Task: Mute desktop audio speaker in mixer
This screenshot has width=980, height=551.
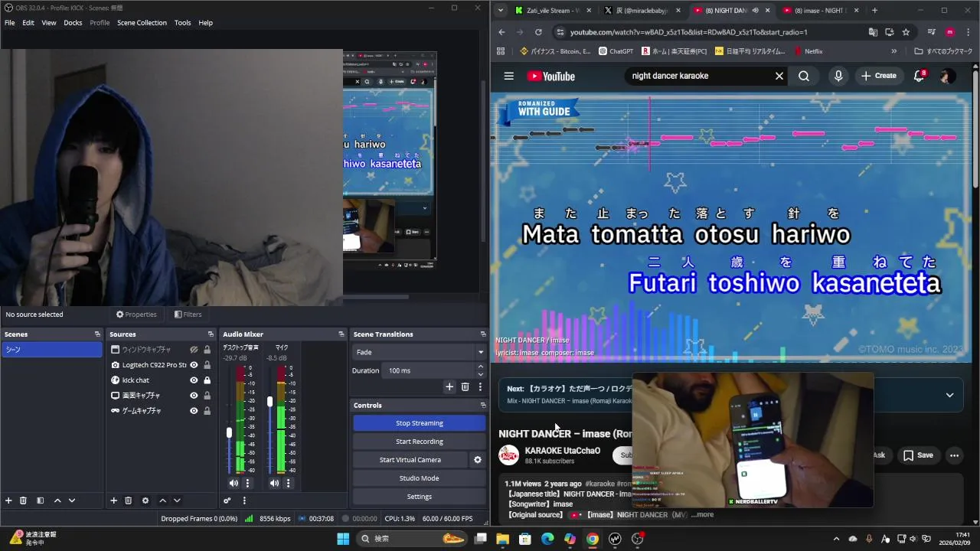Action: pos(234,483)
